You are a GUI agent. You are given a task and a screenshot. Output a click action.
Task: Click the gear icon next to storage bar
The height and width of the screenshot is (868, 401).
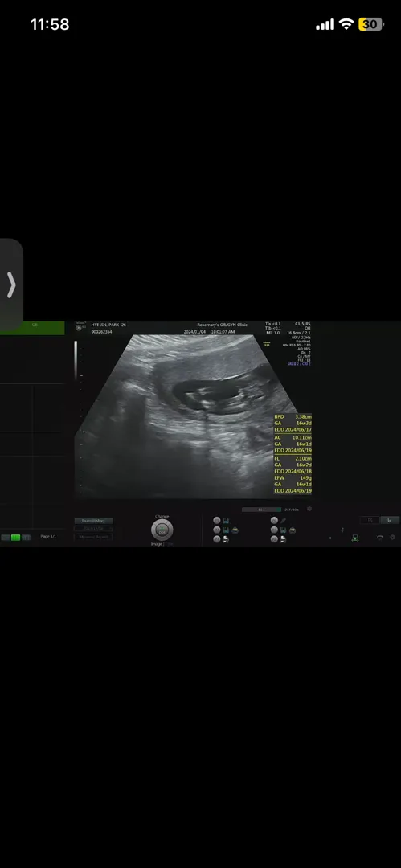coord(309,510)
